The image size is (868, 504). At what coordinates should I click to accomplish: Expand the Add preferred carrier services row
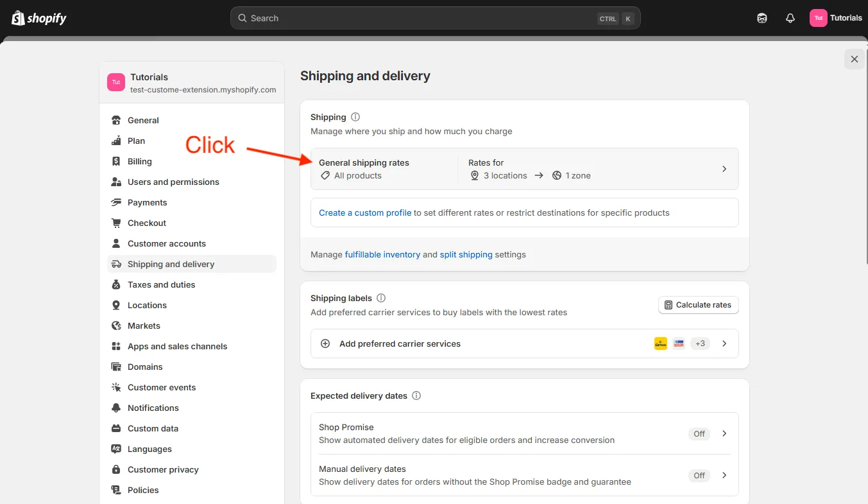[x=724, y=343]
